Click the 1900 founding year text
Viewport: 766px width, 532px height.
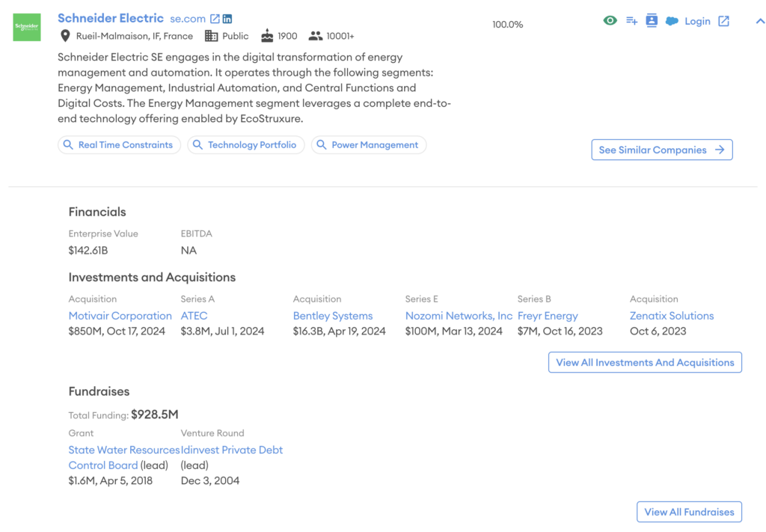287,36
